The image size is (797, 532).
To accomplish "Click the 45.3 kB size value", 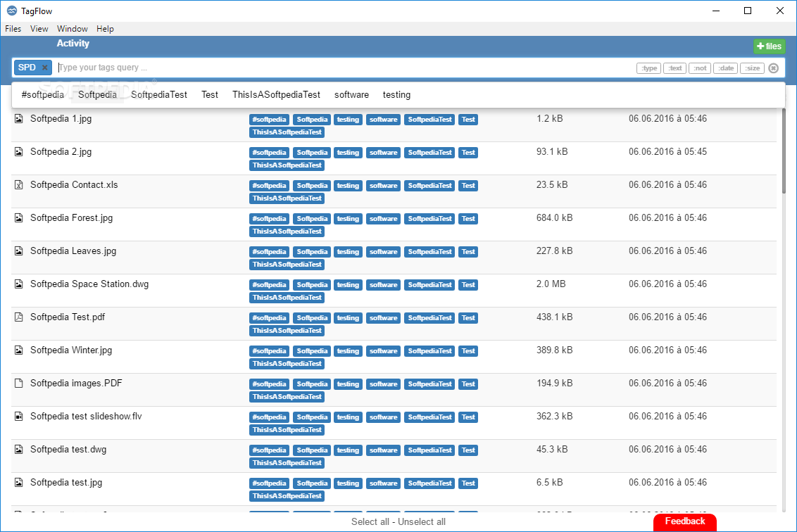I will [552, 449].
